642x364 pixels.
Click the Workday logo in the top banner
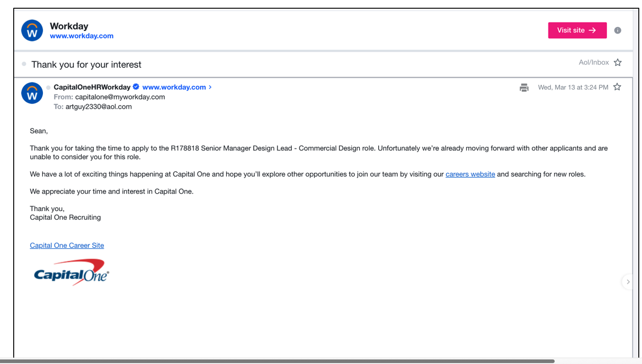point(32,31)
